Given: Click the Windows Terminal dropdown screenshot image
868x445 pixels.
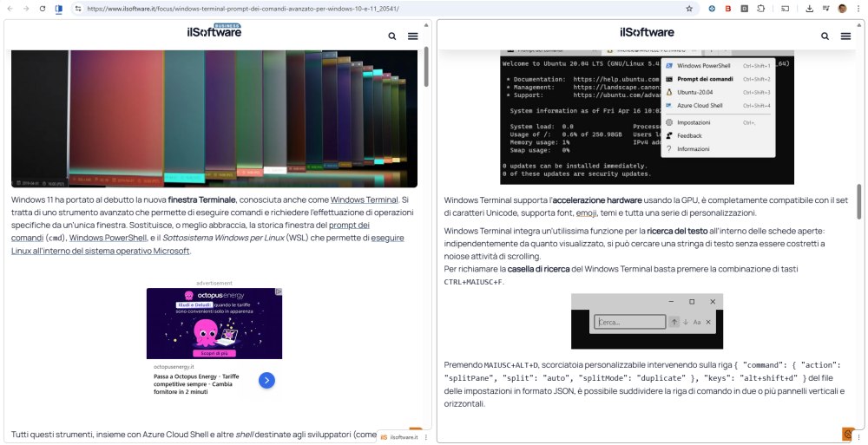Looking at the screenshot, I should click(648, 117).
